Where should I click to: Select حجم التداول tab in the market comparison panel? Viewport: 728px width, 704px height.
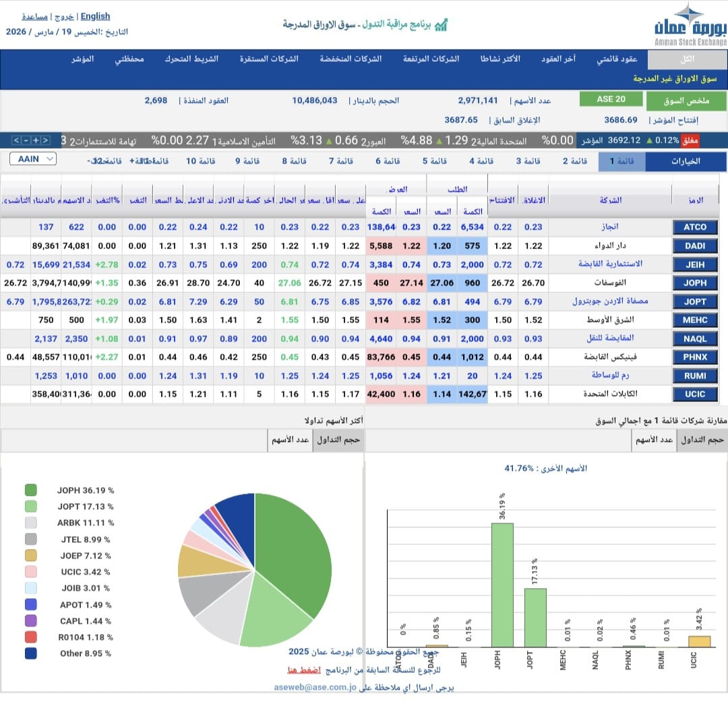tap(702, 440)
